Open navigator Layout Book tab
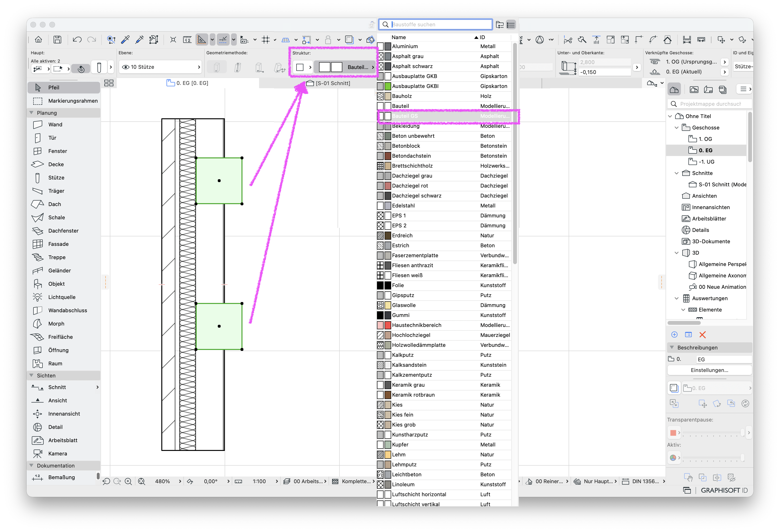The width and height of the screenshot is (780, 532). (708, 90)
